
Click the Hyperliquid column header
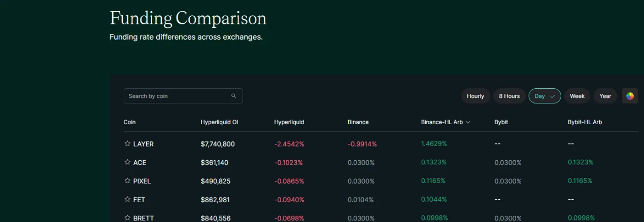click(x=289, y=122)
